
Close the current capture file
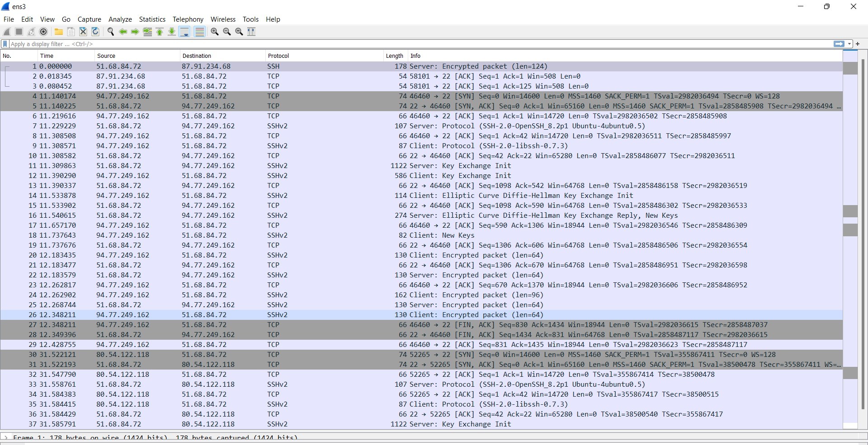[83, 32]
